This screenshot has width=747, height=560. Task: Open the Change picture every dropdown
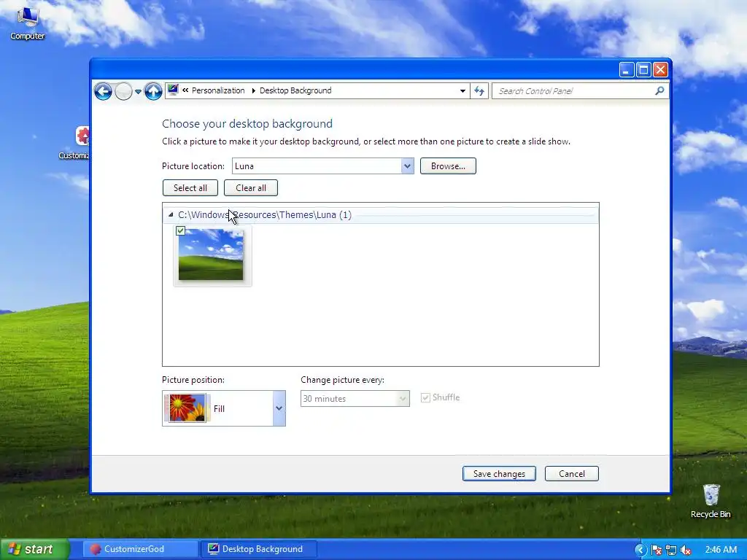[x=355, y=399]
